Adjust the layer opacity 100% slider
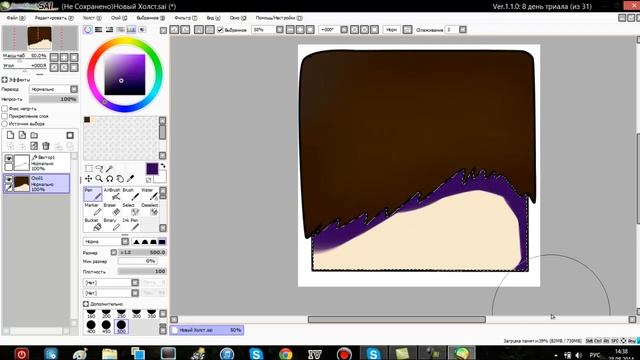The height and width of the screenshot is (360, 640). coord(53,99)
